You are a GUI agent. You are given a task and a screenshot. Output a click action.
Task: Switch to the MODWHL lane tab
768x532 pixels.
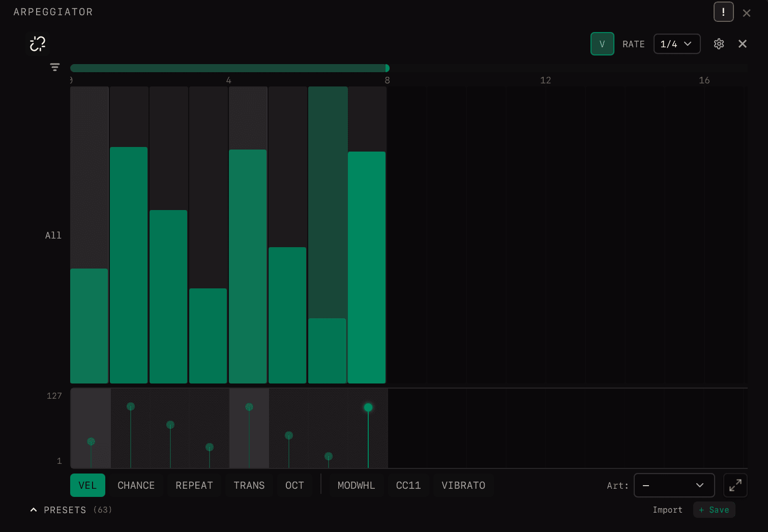[356, 485]
